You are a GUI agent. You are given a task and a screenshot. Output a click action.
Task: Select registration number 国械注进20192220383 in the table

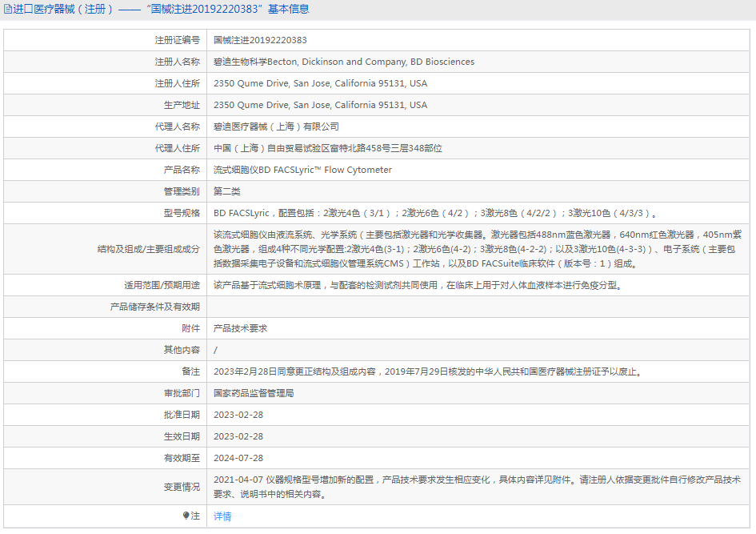(x=260, y=40)
